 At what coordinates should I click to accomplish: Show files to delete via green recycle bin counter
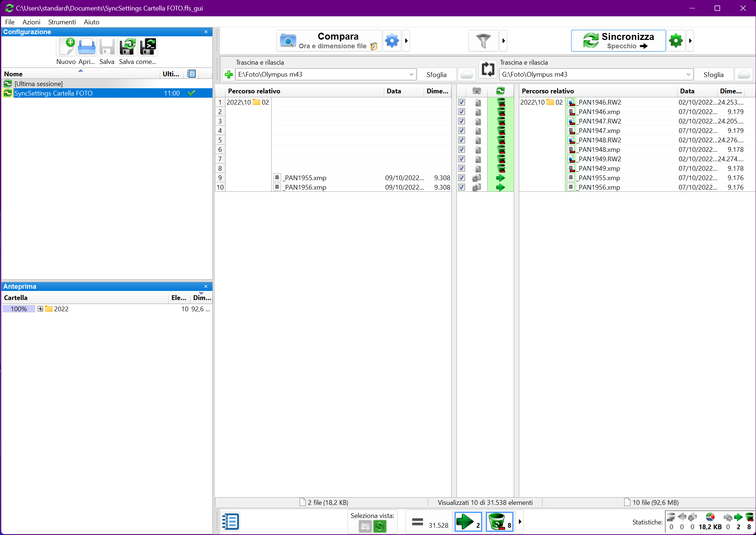[499, 522]
